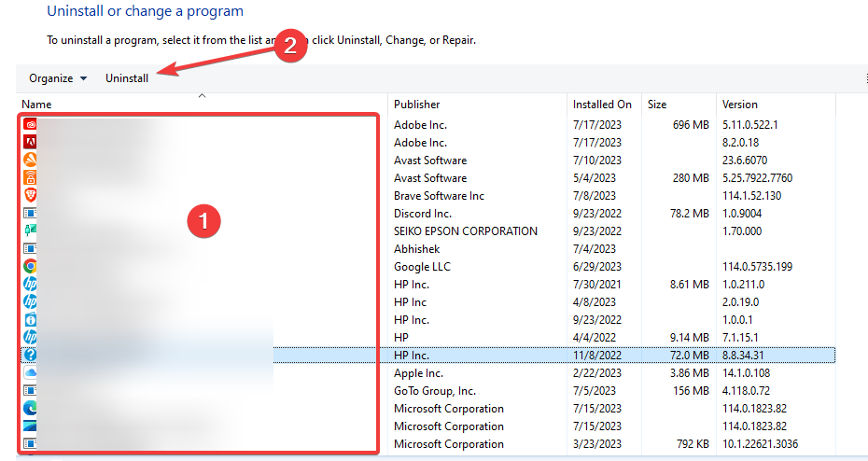Sort by the Name column header

(x=36, y=104)
